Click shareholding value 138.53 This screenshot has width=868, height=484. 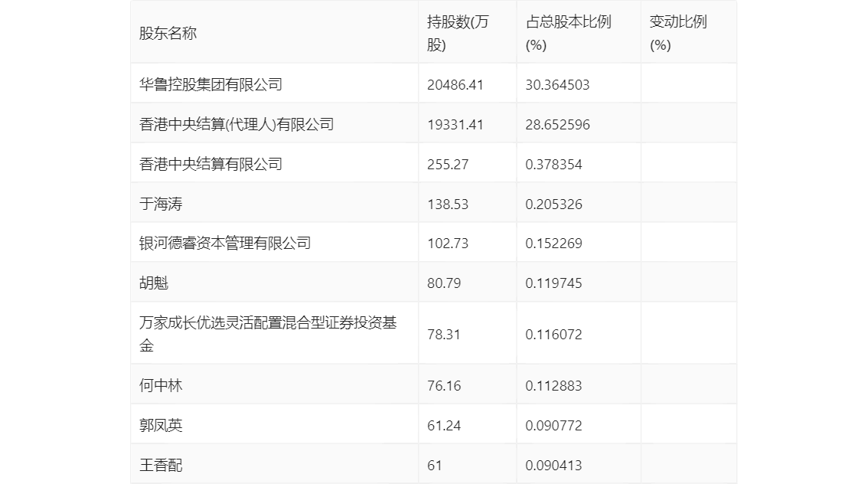tap(448, 204)
